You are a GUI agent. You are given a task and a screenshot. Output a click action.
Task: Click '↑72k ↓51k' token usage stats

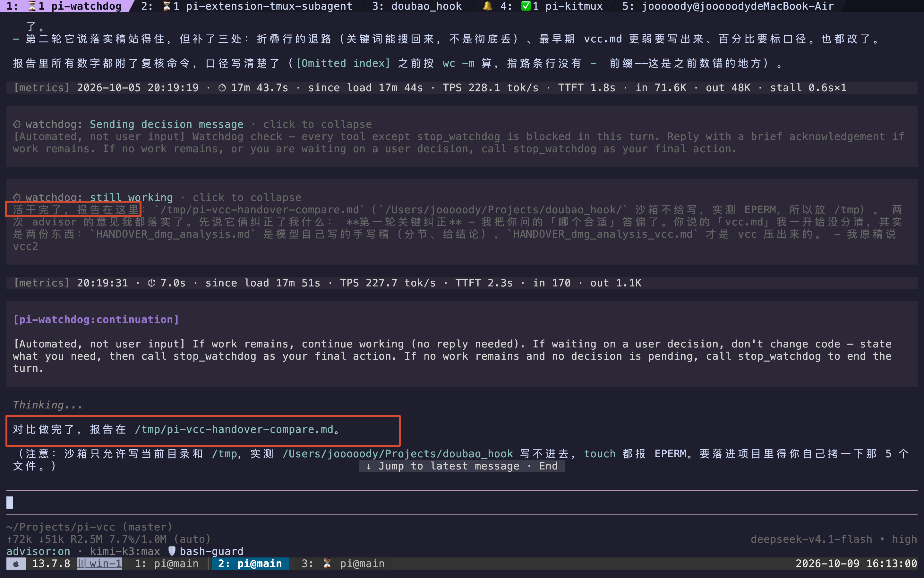pos(36,539)
